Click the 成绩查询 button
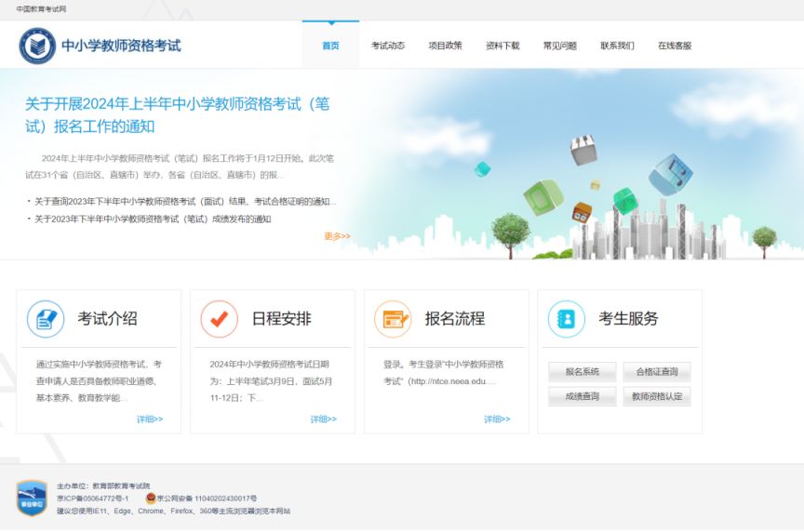Screen dimensions: 804x532 tap(583, 396)
